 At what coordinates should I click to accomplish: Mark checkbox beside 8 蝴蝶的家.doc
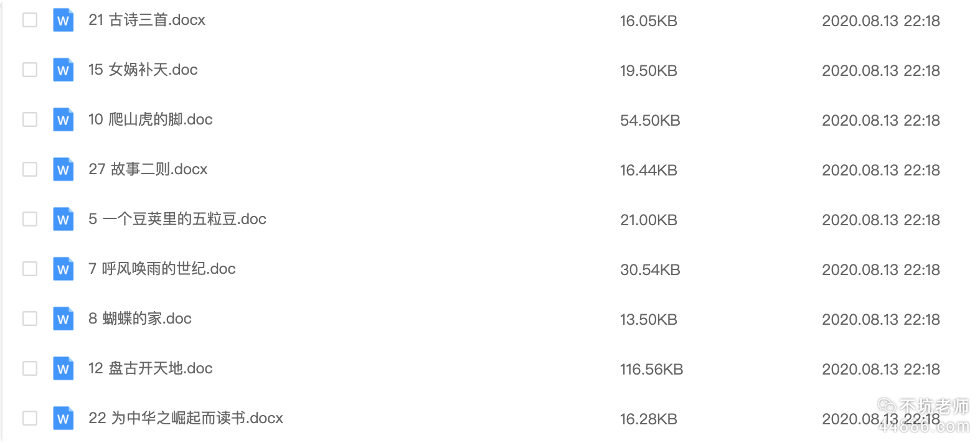click(x=30, y=319)
